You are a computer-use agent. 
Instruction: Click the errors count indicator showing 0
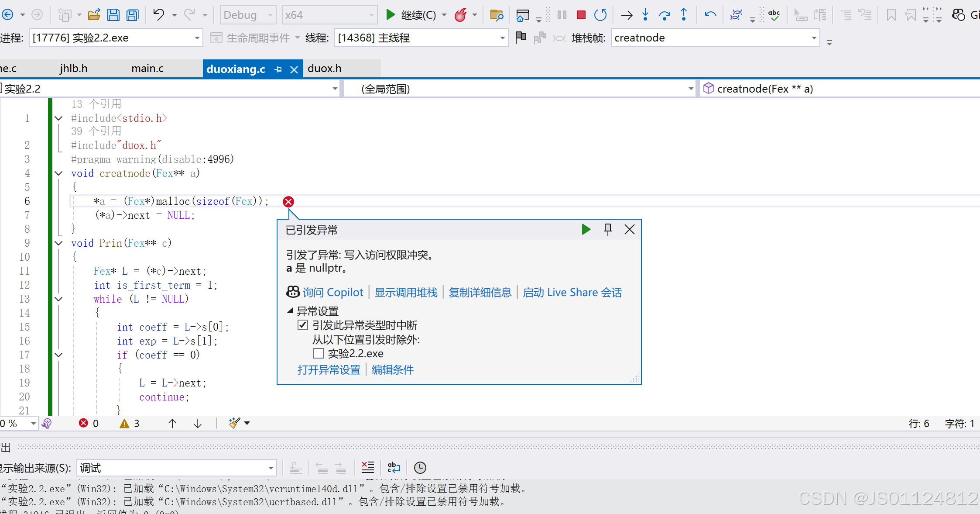tap(89, 423)
